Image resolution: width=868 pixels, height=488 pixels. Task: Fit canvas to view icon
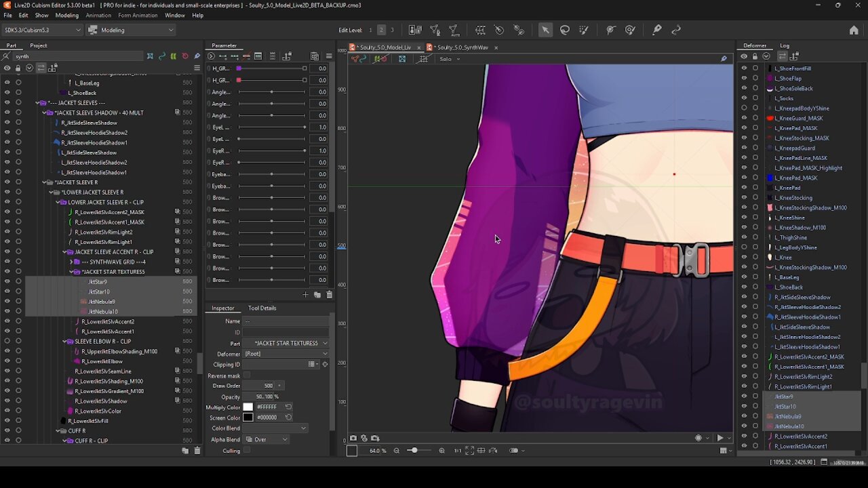point(469,451)
